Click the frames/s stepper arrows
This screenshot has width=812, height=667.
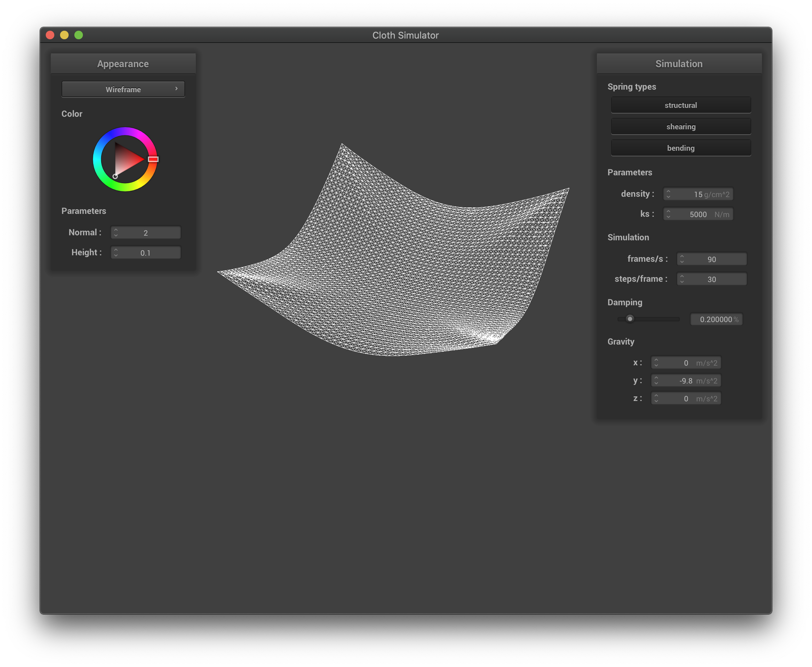coord(682,259)
